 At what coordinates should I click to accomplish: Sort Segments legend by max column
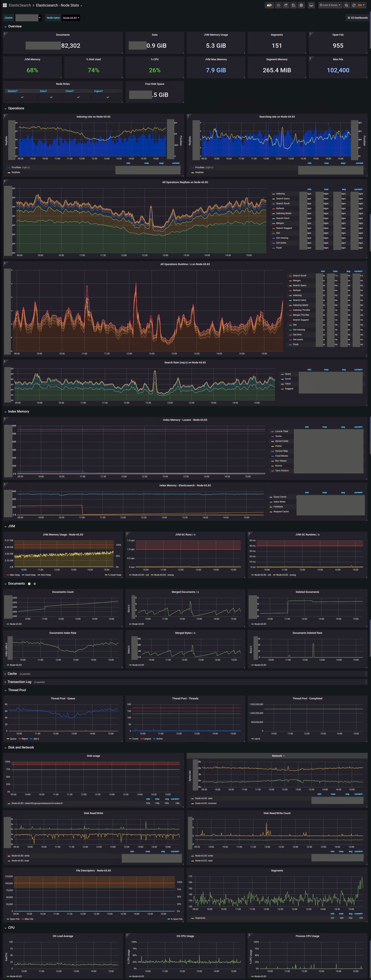coord(341,914)
